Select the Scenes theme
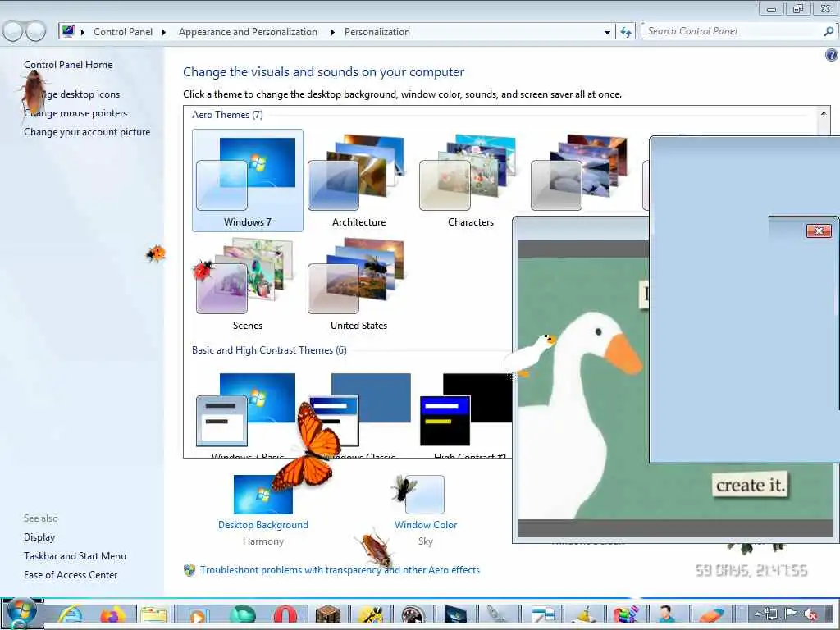The width and height of the screenshot is (840, 630). [x=248, y=284]
